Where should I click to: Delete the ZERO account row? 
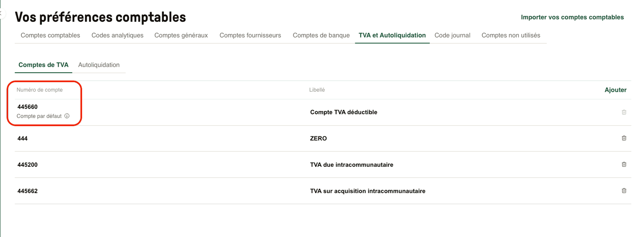tap(624, 138)
